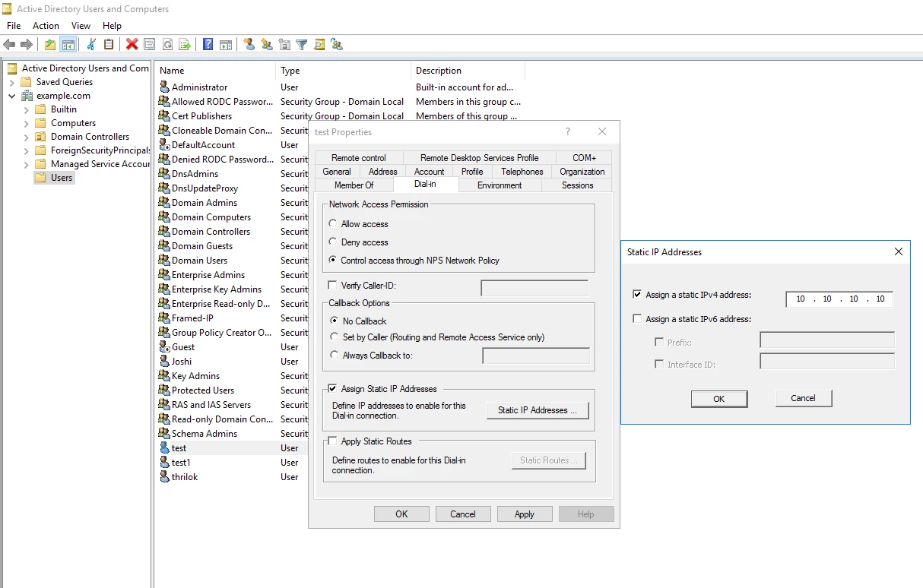This screenshot has height=588, width=923.
Task: Uncheck Assign Static IP Addresses in test Properties
Action: pyautogui.click(x=332, y=389)
